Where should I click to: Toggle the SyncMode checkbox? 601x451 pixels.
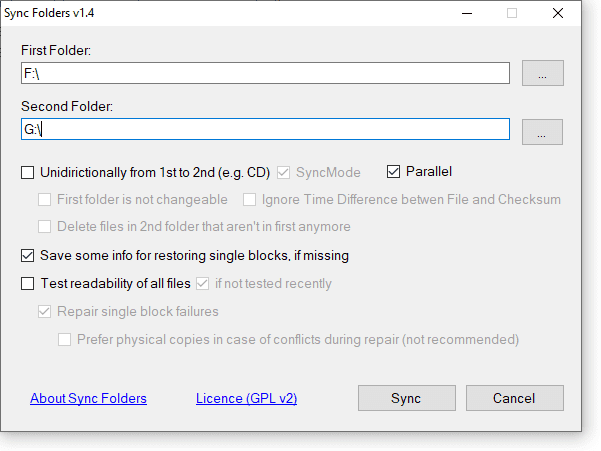(x=284, y=172)
